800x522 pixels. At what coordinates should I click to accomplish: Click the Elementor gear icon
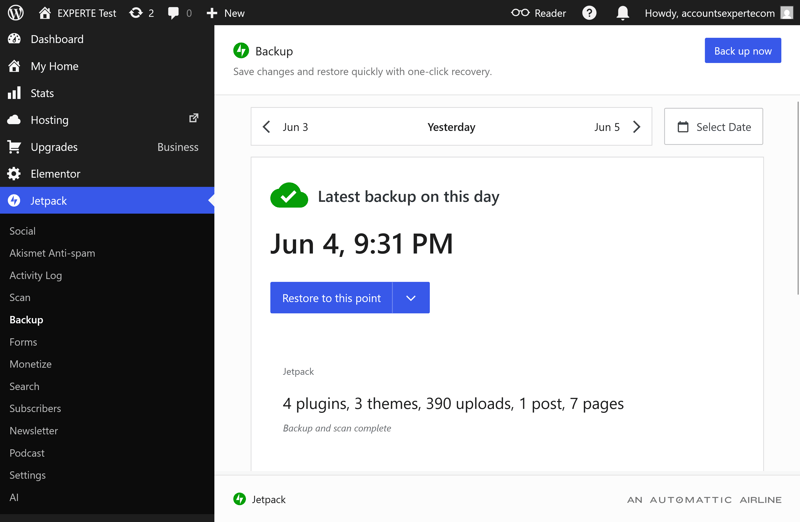14,173
